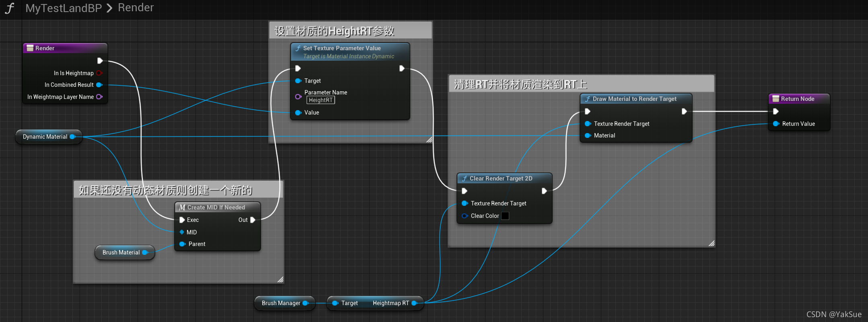Edit the HeightRT parameter name field
The width and height of the screenshot is (868, 322).
point(321,100)
